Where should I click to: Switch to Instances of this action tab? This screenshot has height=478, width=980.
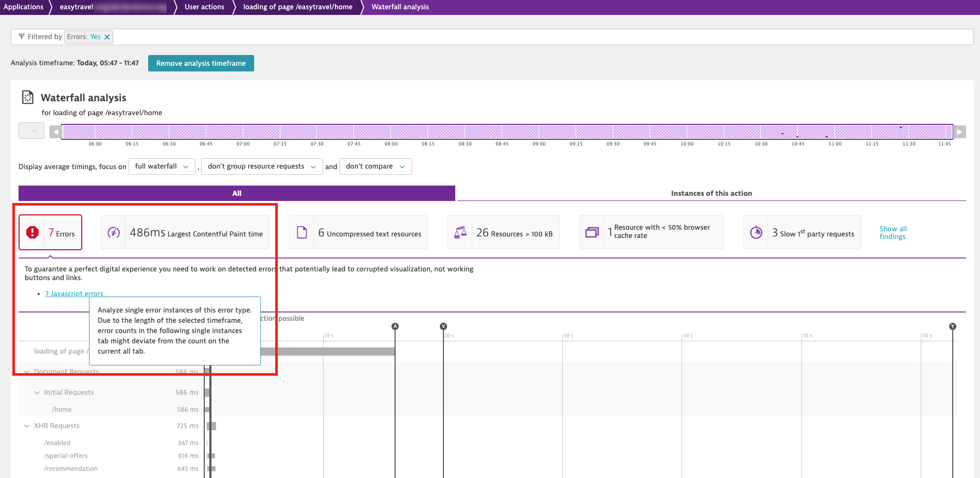(x=711, y=193)
